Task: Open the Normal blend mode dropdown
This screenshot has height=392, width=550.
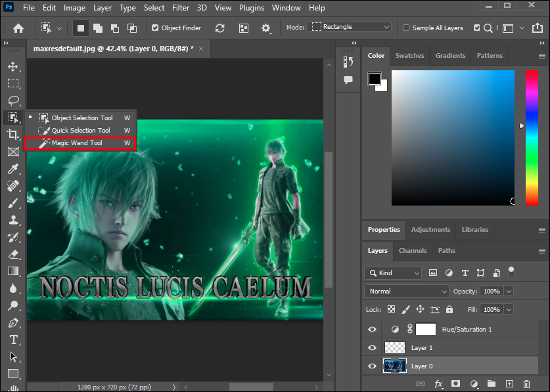Action: pos(406,291)
